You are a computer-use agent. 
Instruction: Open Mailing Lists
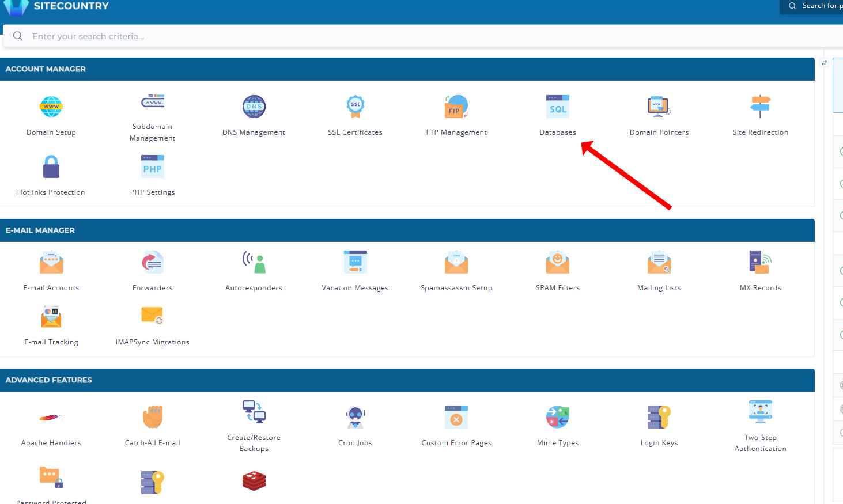click(x=659, y=271)
